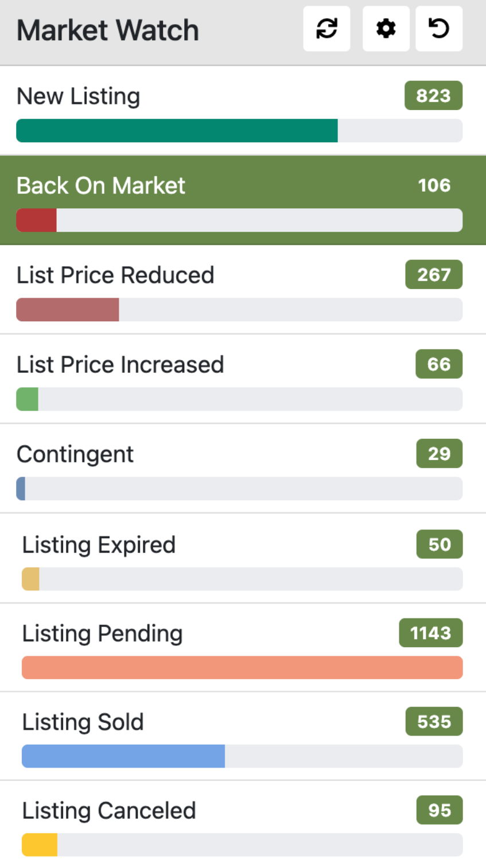Click the List Price Increased label

coord(120,365)
